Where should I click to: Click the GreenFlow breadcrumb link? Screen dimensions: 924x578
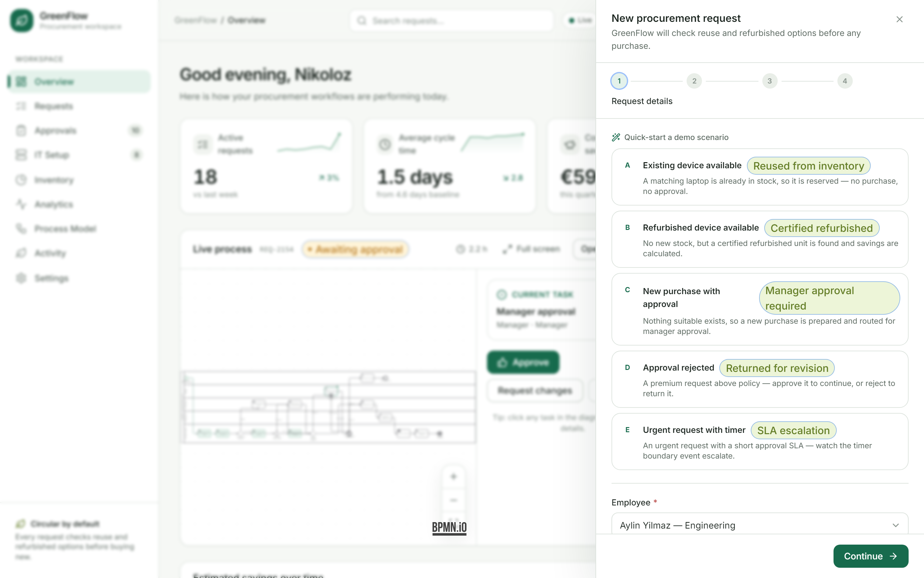tap(195, 20)
